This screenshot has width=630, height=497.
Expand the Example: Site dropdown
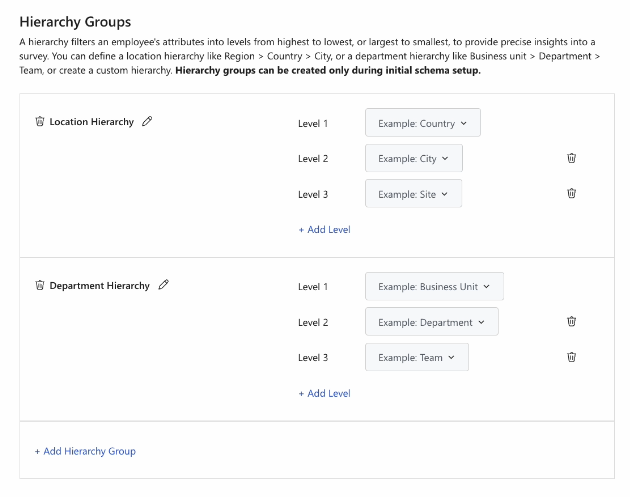413,194
